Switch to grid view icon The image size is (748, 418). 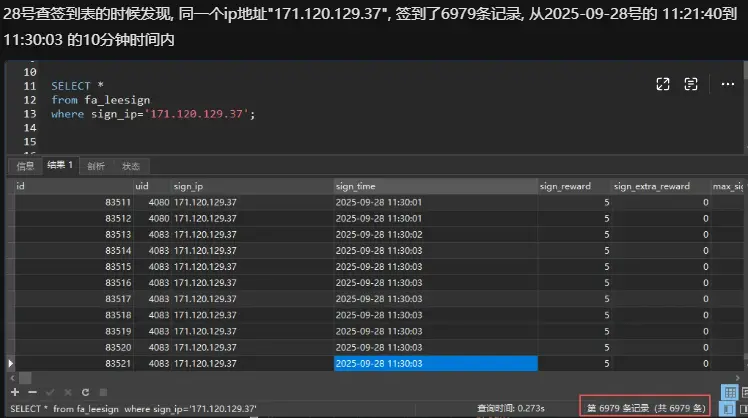[x=729, y=393]
